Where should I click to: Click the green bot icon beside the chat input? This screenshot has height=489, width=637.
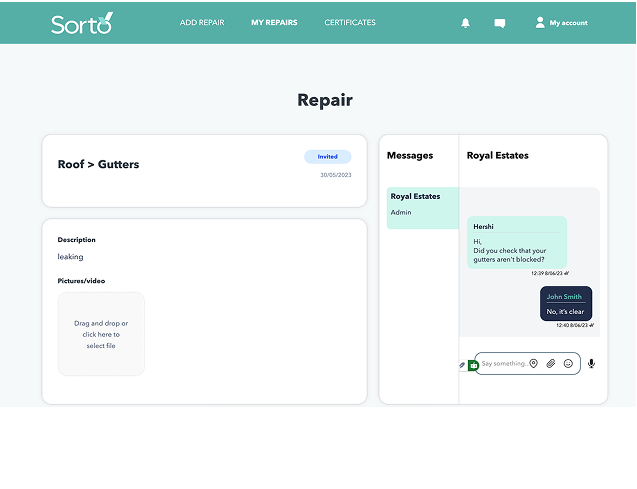tap(472, 366)
